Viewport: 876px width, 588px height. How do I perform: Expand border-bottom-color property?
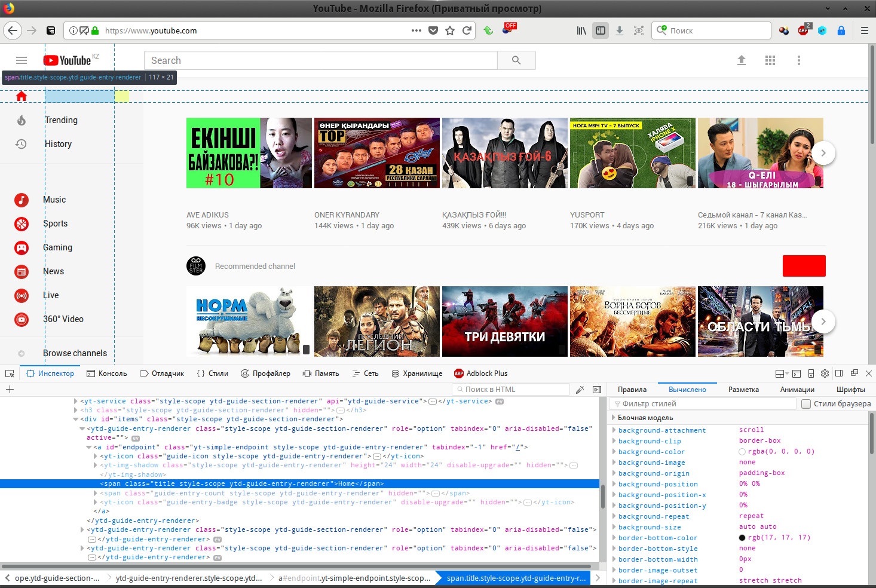pos(614,538)
